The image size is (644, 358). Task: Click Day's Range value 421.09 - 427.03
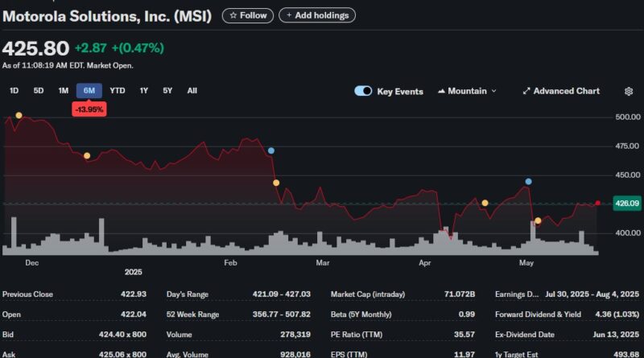pos(281,294)
